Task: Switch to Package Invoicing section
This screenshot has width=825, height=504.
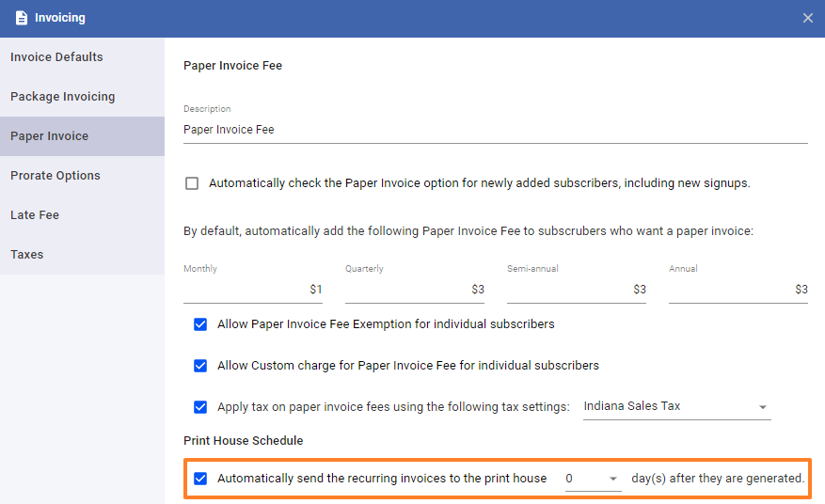Action: click(x=82, y=96)
